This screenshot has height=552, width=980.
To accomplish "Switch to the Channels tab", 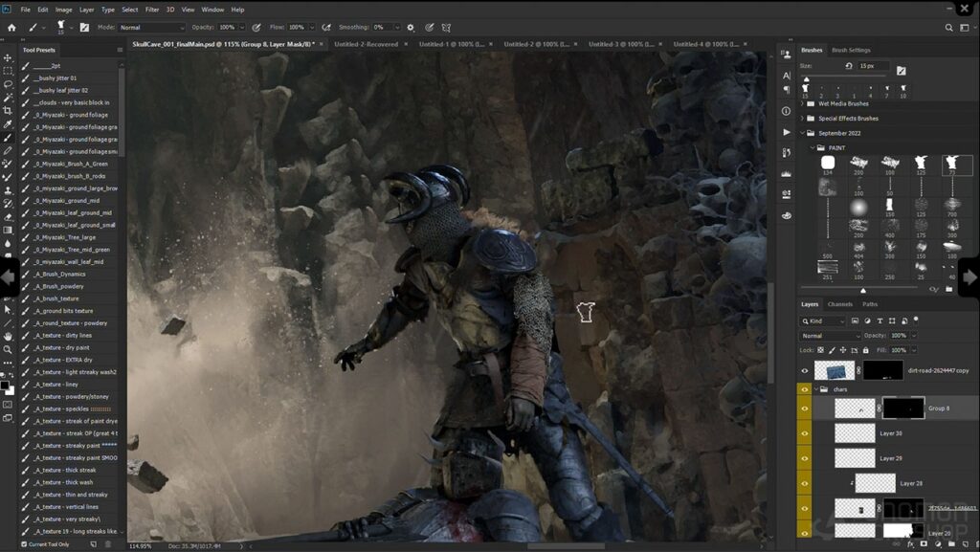I will (839, 305).
